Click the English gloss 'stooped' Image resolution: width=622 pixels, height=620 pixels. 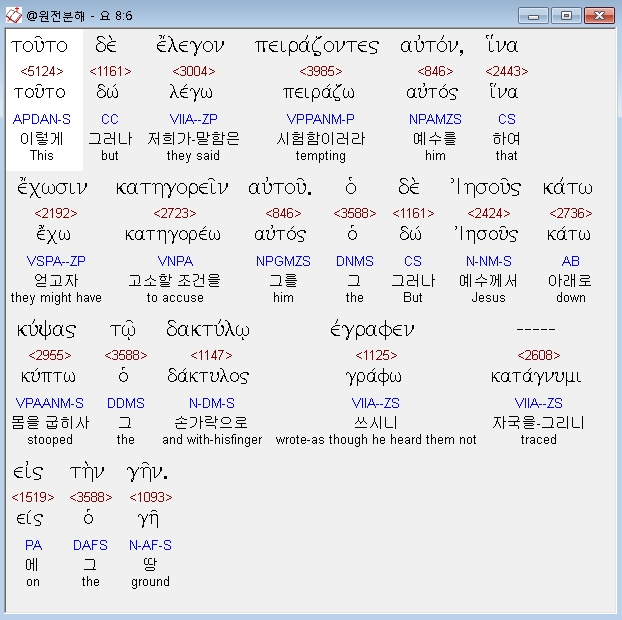(50, 440)
